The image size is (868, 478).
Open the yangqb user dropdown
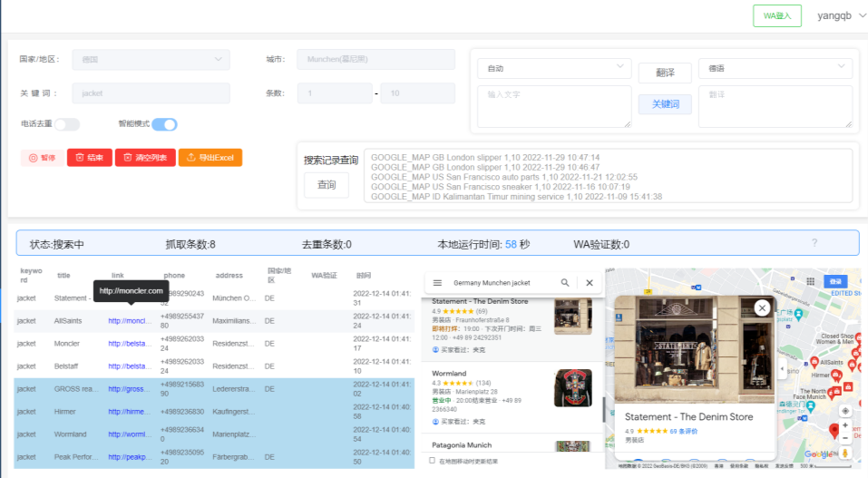(842, 15)
